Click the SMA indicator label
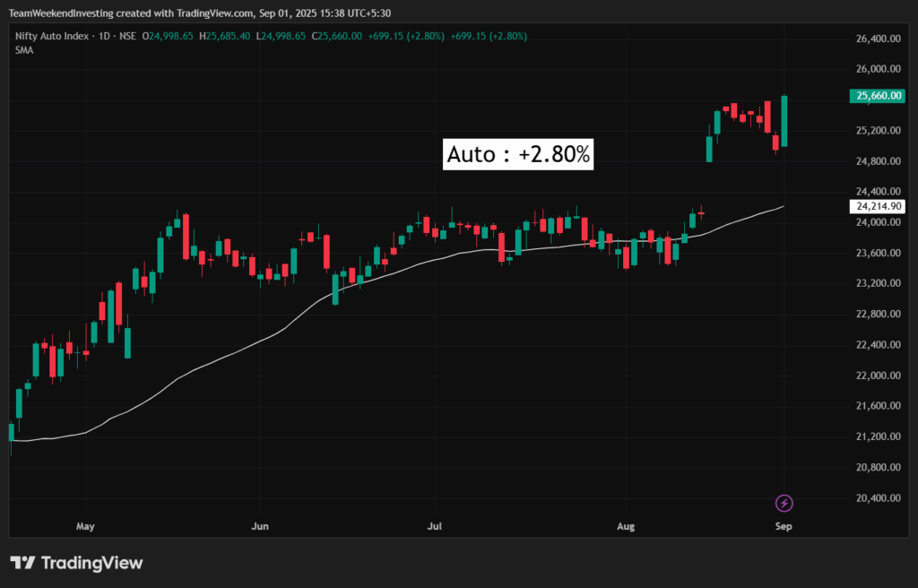918x588 pixels. 24,50
